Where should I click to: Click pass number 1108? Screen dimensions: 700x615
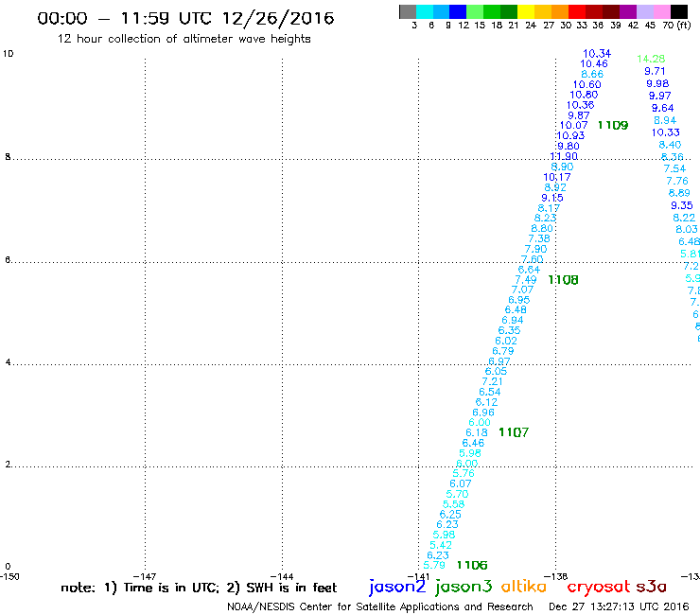click(x=563, y=280)
